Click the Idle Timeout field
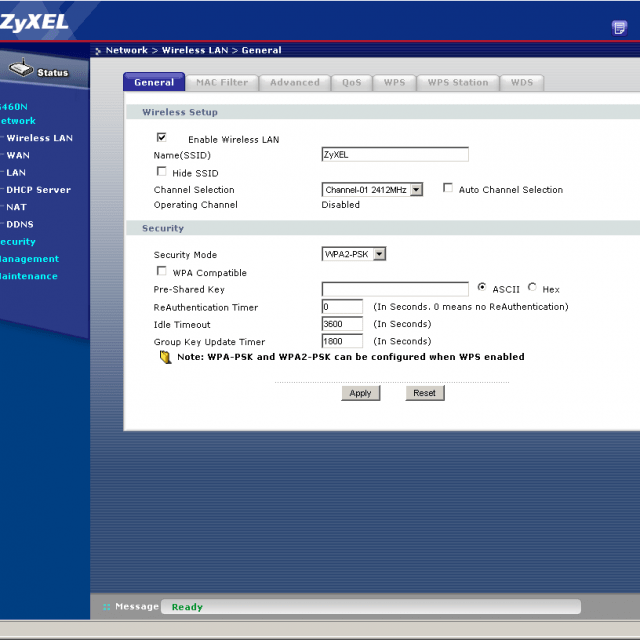 coord(342,324)
